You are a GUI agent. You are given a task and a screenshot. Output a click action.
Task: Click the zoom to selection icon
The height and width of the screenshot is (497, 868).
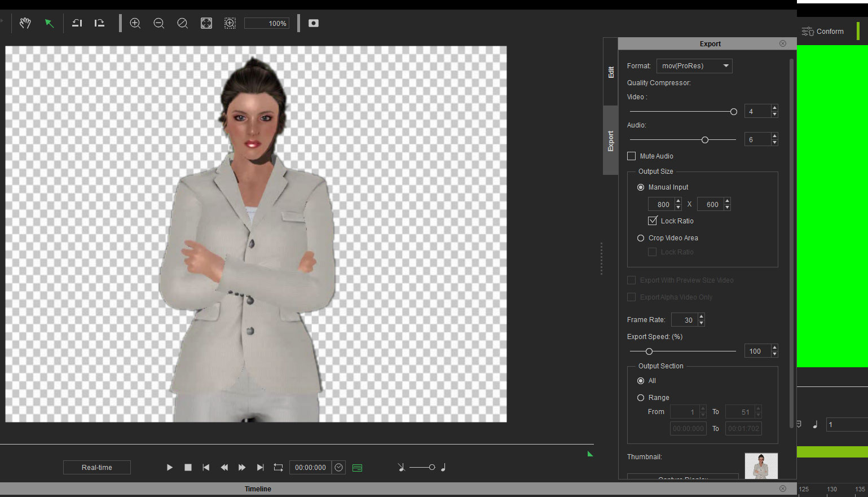(x=230, y=23)
